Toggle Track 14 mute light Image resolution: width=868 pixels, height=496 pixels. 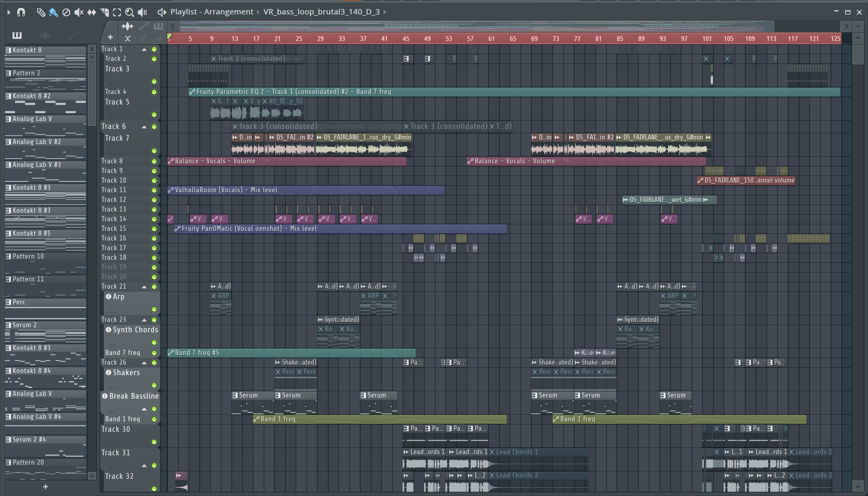click(154, 219)
